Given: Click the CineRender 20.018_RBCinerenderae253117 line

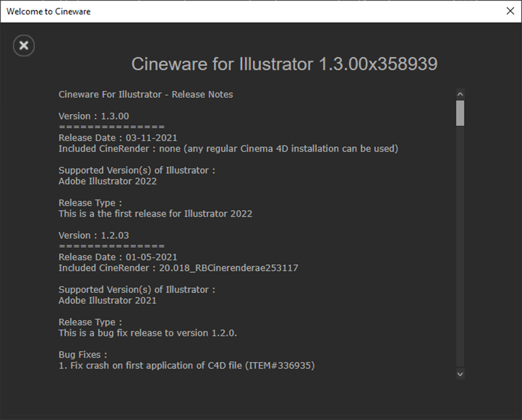Looking at the screenshot, I should point(178,268).
